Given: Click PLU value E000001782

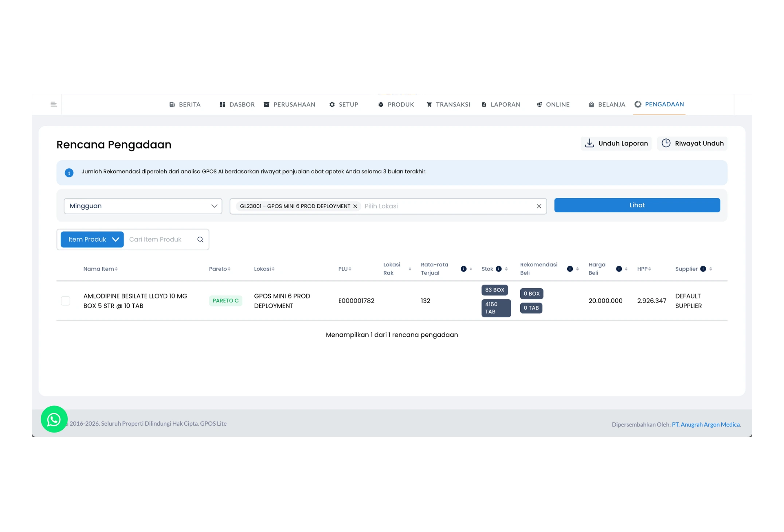Looking at the screenshot, I should tap(356, 301).
